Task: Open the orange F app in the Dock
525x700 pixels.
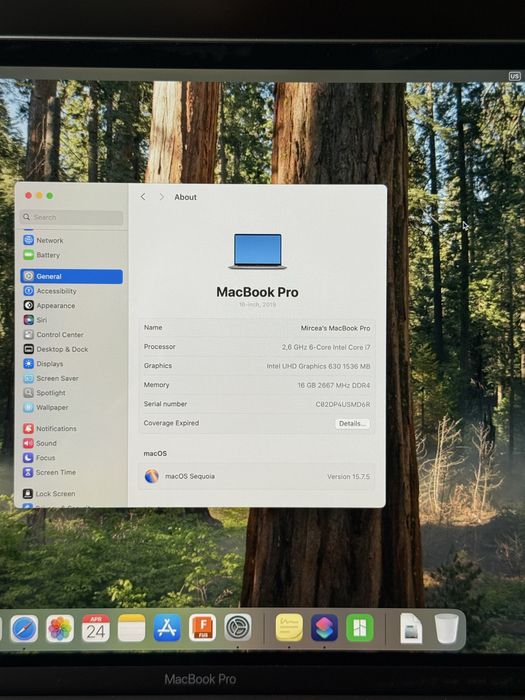Action: tap(202, 627)
